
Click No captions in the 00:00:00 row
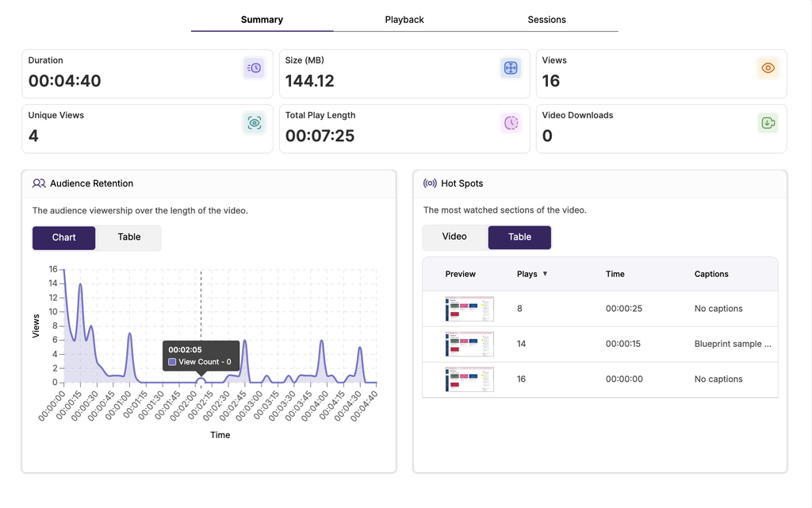[x=718, y=379]
